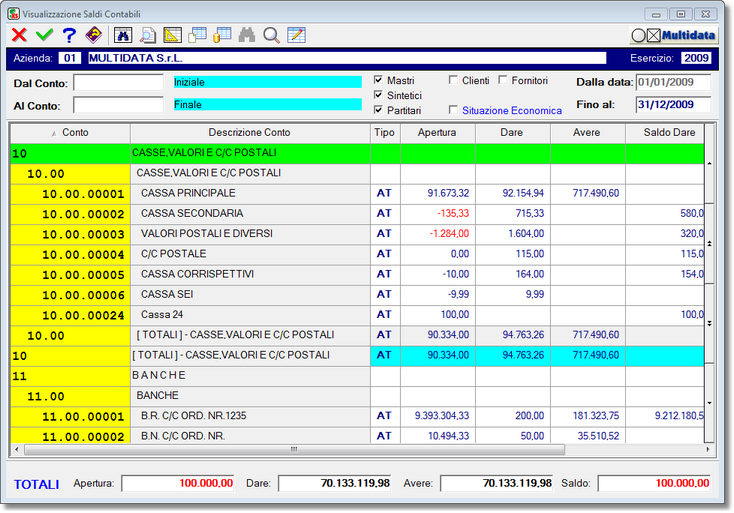Enable the Situazione Economica checkbox

453,110
